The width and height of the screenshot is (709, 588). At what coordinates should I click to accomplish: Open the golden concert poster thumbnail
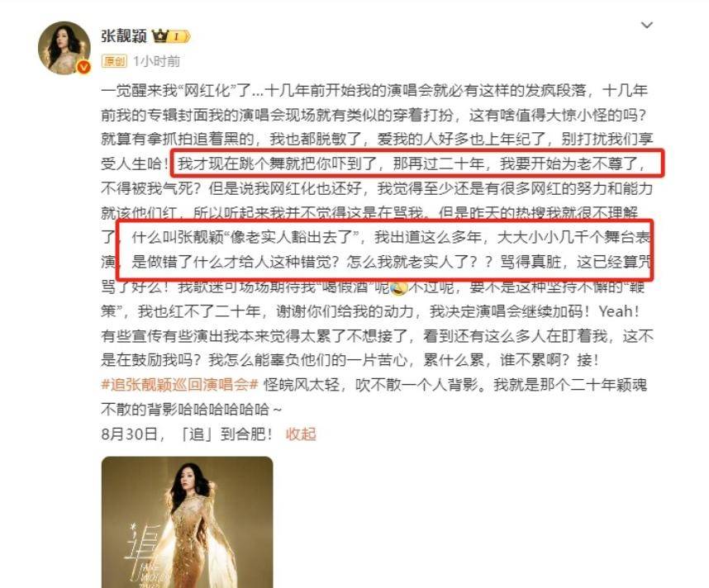188,522
